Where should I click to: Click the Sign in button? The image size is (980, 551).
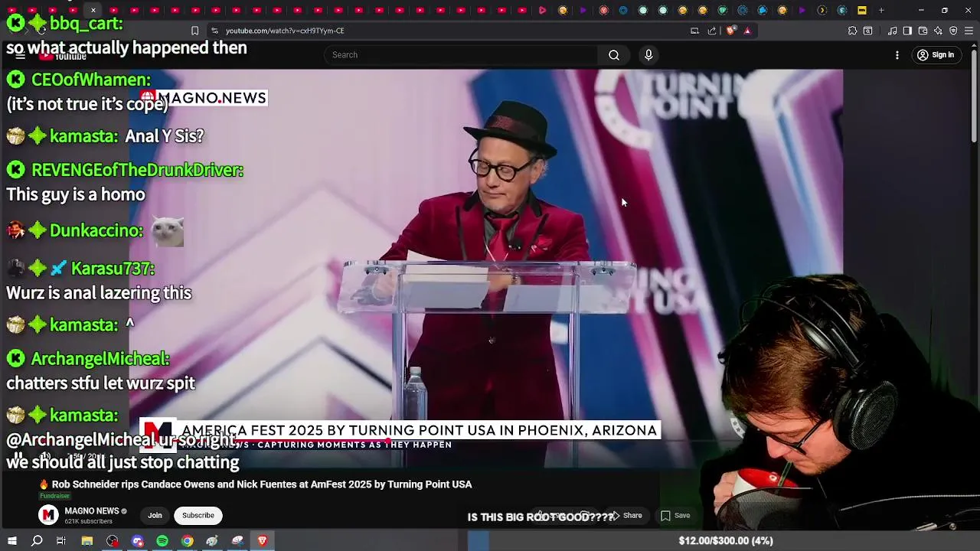pos(936,55)
